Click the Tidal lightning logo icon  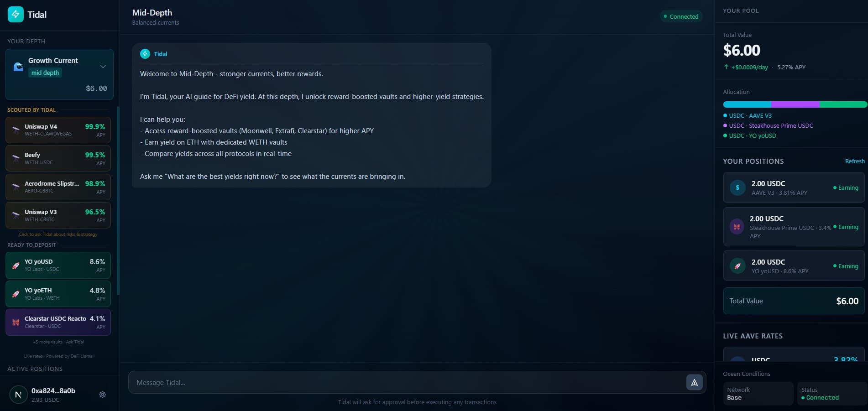click(x=16, y=14)
